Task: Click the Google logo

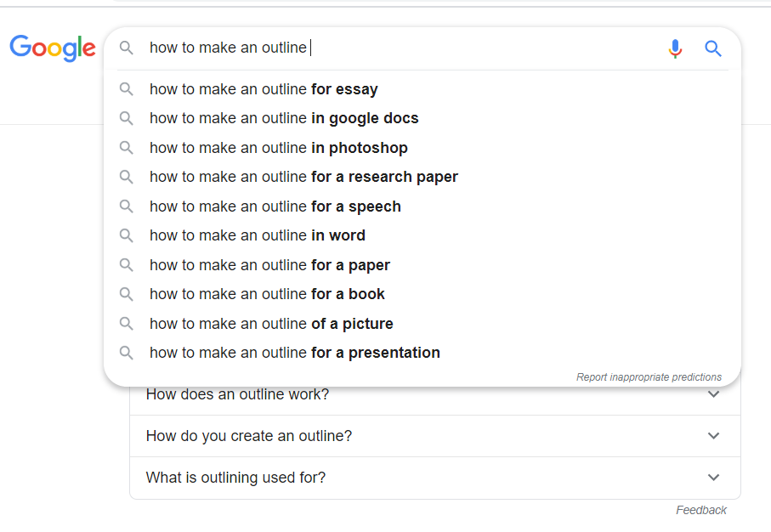Action: pos(53,48)
